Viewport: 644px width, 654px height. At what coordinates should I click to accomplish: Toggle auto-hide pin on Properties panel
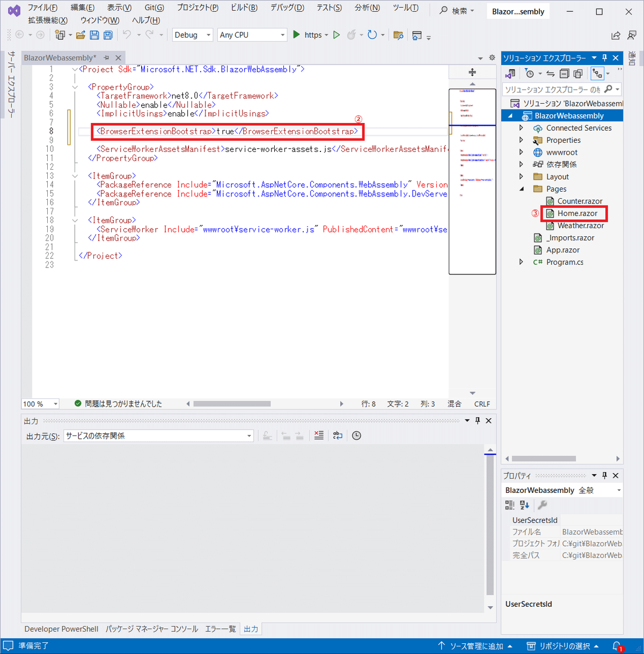[605, 475]
